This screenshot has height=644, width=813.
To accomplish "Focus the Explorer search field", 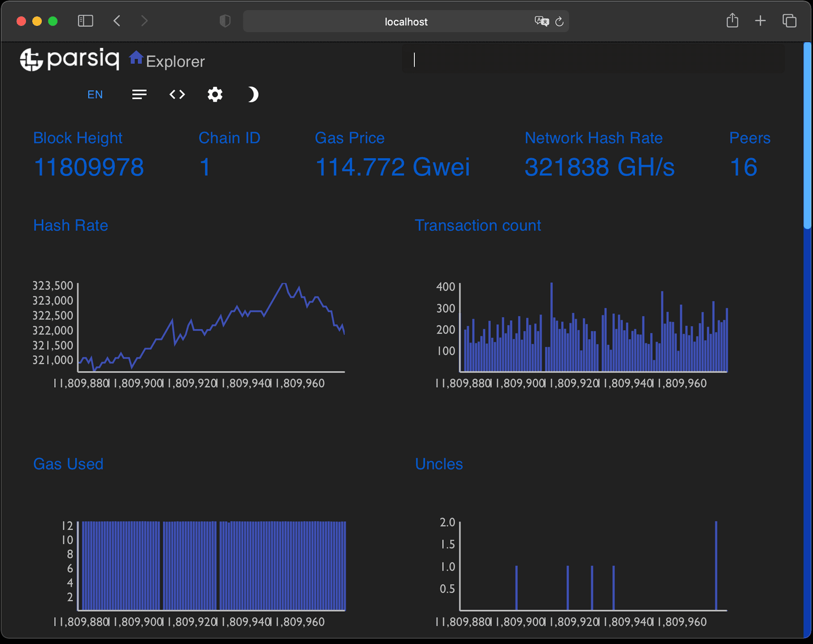I will (593, 59).
